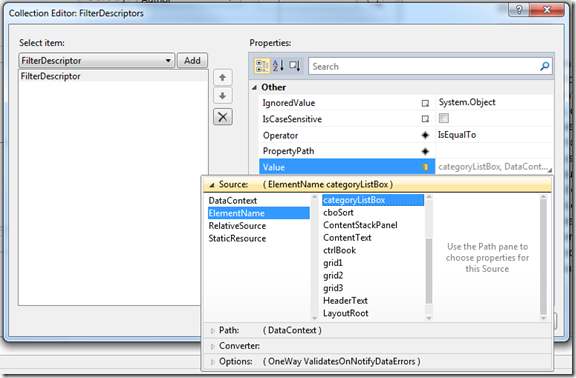Delete selected FilterDescriptor with X button
576x378 pixels.
[223, 117]
